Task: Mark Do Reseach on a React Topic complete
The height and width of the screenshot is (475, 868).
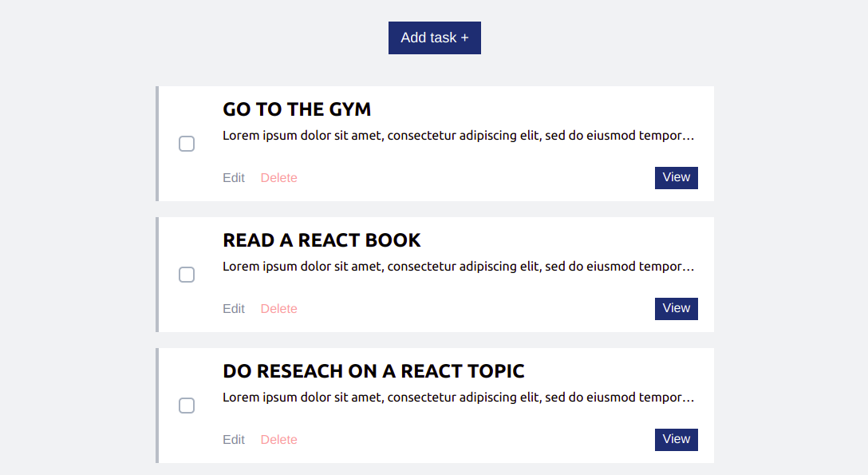Action: (187, 406)
